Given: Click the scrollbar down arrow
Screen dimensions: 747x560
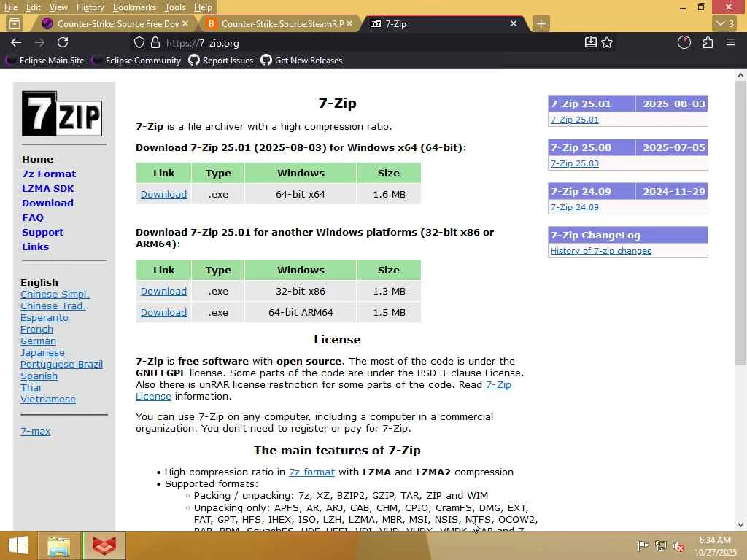Looking at the screenshot, I should 741,525.
